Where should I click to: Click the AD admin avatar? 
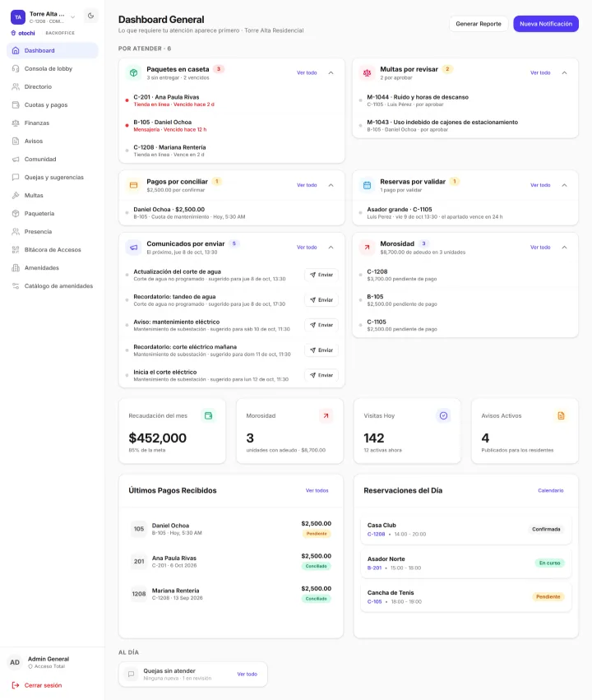tap(15, 662)
